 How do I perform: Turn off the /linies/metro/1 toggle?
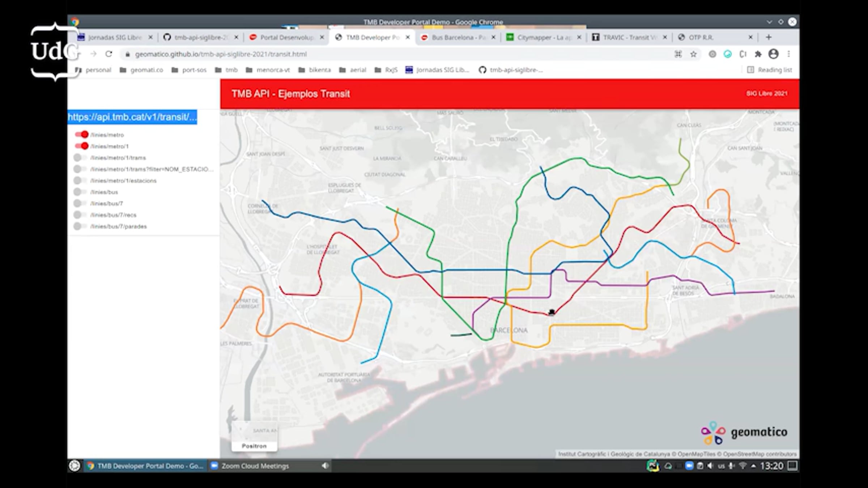82,146
